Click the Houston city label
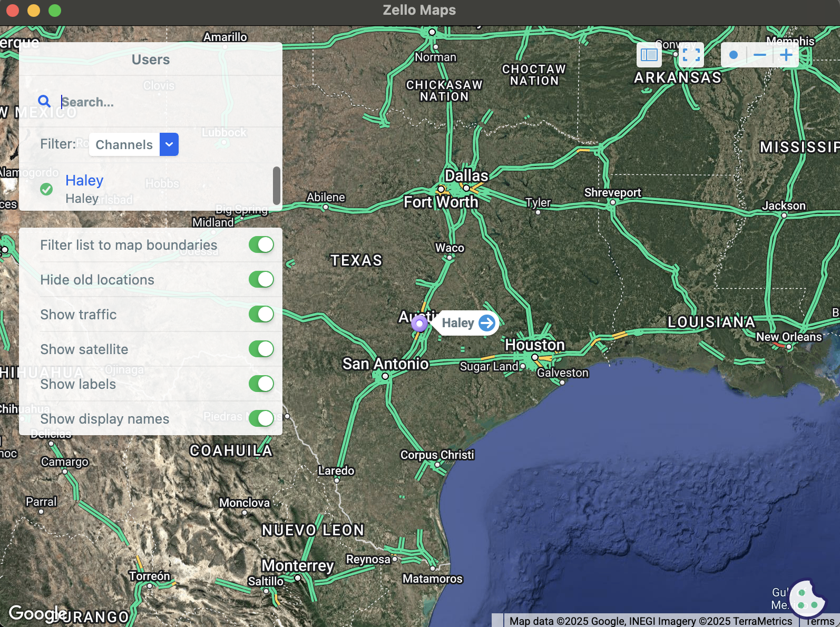 (535, 345)
